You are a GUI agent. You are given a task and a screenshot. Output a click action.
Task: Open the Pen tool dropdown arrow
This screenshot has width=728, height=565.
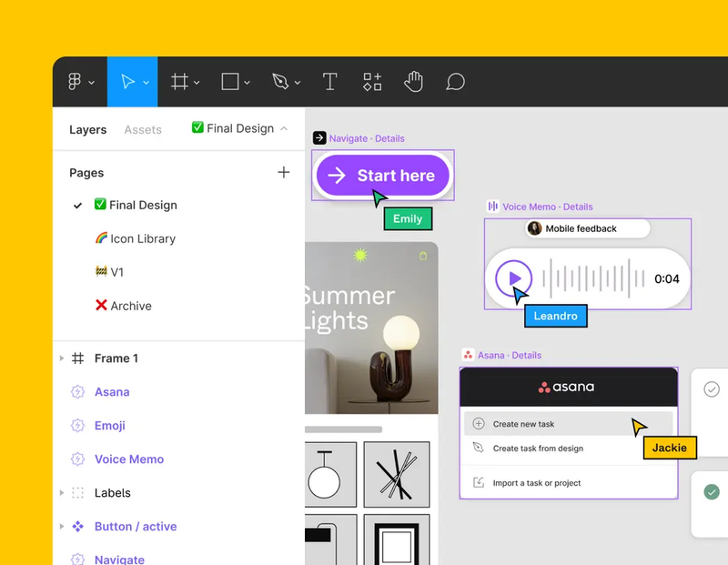click(x=298, y=83)
